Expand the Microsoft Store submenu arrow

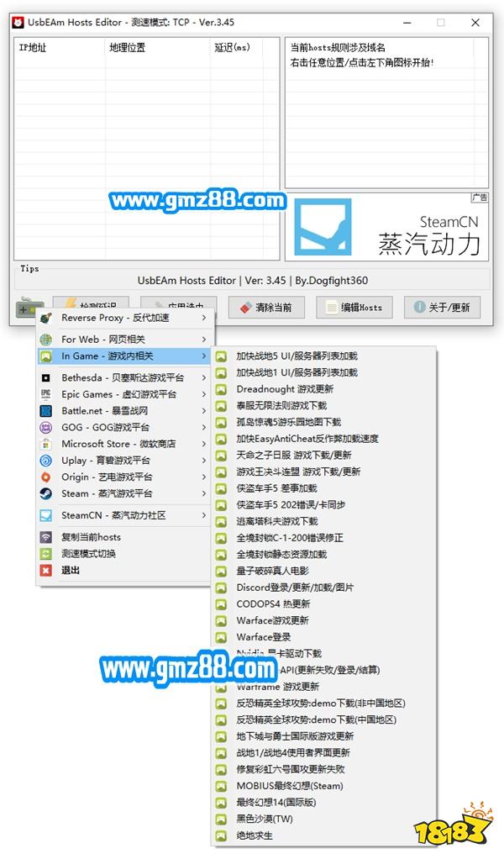coord(203,444)
